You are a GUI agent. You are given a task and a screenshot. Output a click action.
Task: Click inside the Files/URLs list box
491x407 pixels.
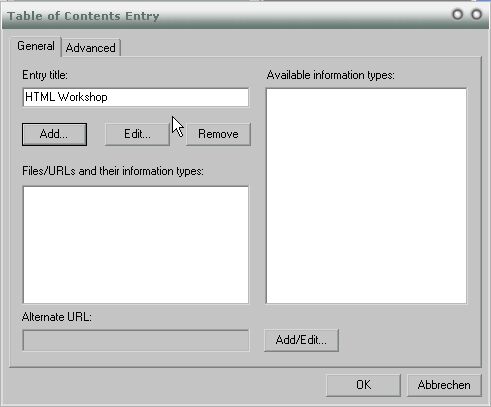click(136, 245)
